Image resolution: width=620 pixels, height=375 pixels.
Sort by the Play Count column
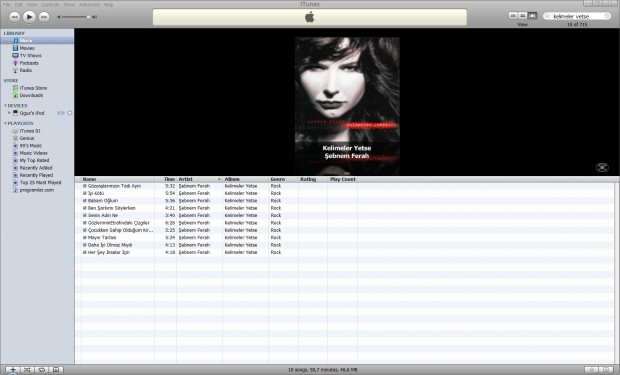[x=342, y=179]
